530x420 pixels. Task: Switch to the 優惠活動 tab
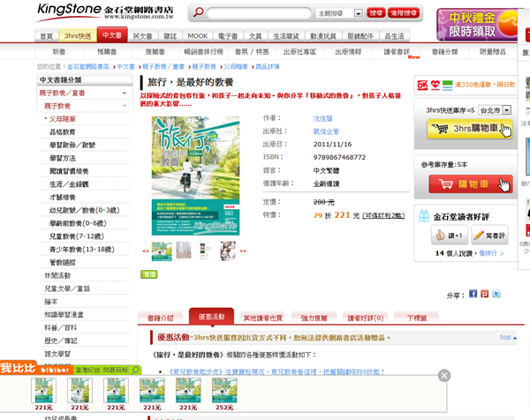point(212,317)
